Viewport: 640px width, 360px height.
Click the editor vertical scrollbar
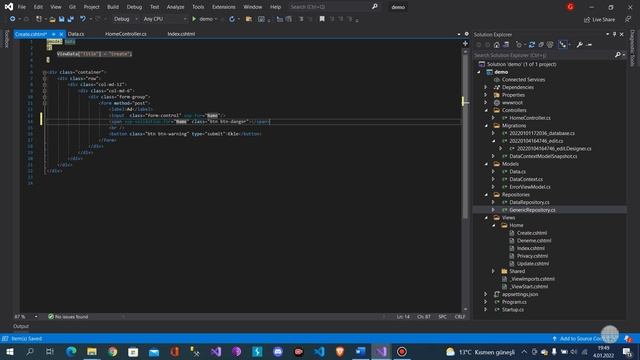click(465, 180)
